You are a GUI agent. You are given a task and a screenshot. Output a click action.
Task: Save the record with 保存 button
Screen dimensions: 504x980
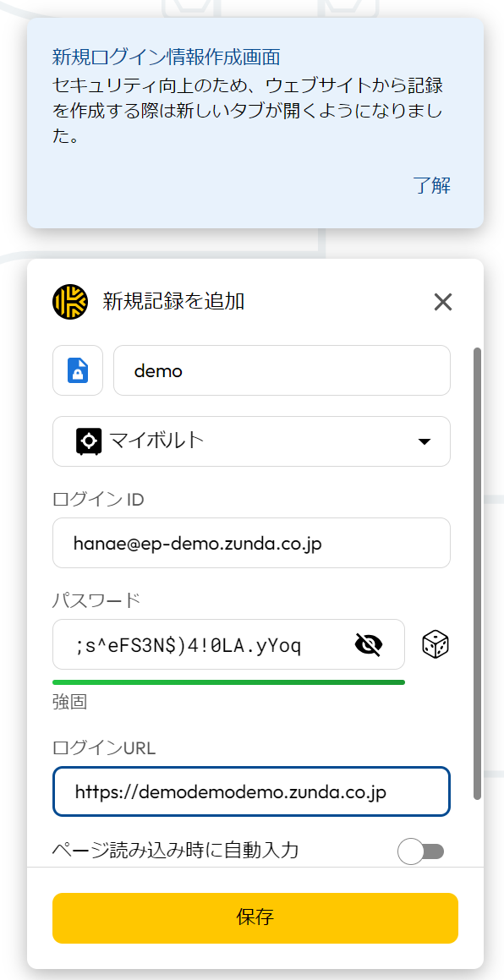pyautogui.click(x=255, y=918)
